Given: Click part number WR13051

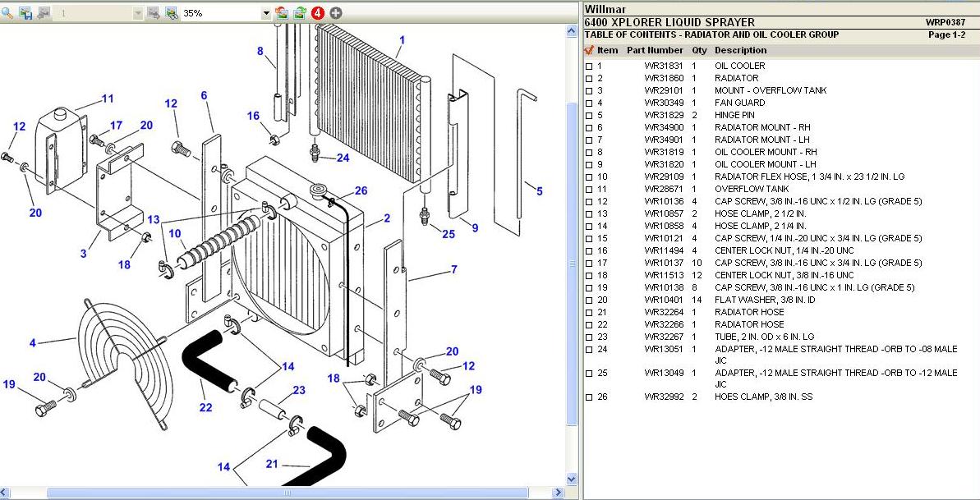Looking at the screenshot, I should 664,350.
